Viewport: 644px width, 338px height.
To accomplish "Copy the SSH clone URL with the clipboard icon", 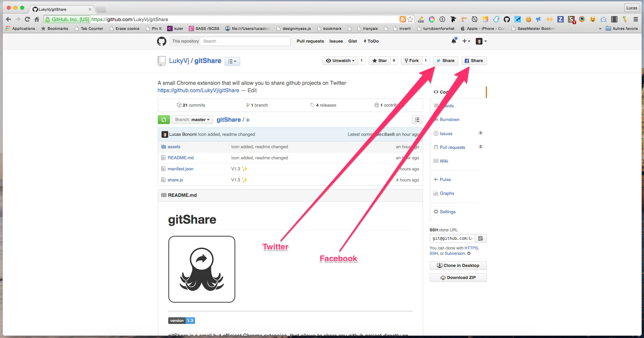I will pos(480,238).
